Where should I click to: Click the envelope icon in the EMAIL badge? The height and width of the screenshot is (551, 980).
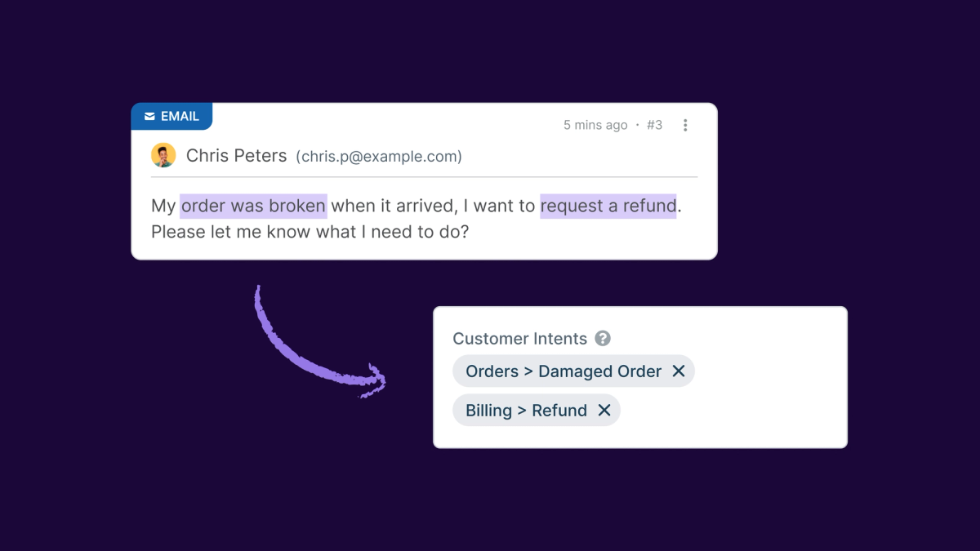point(149,117)
